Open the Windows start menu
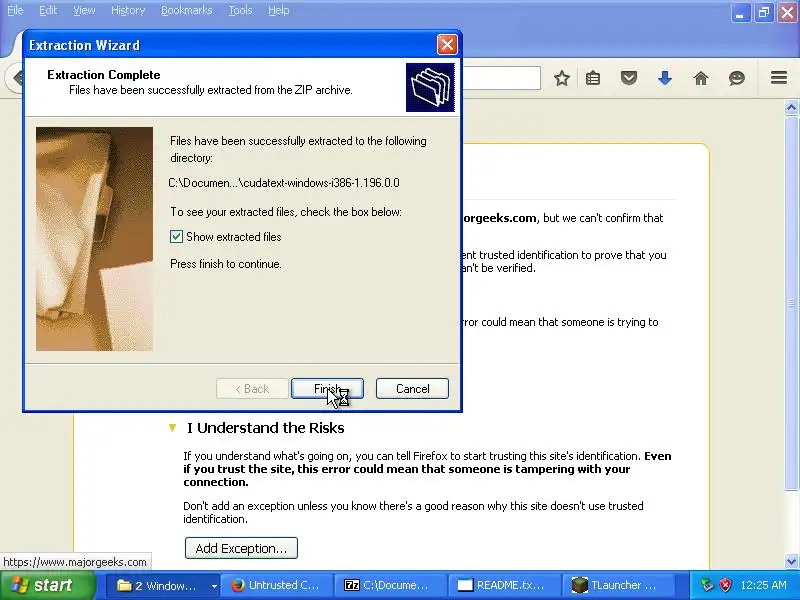 click(47, 585)
